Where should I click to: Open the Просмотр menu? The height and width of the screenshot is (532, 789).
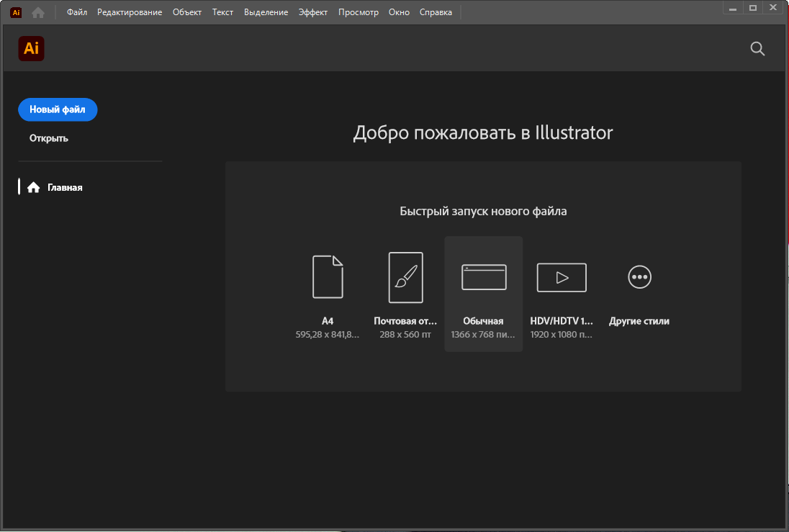coord(359,12)
